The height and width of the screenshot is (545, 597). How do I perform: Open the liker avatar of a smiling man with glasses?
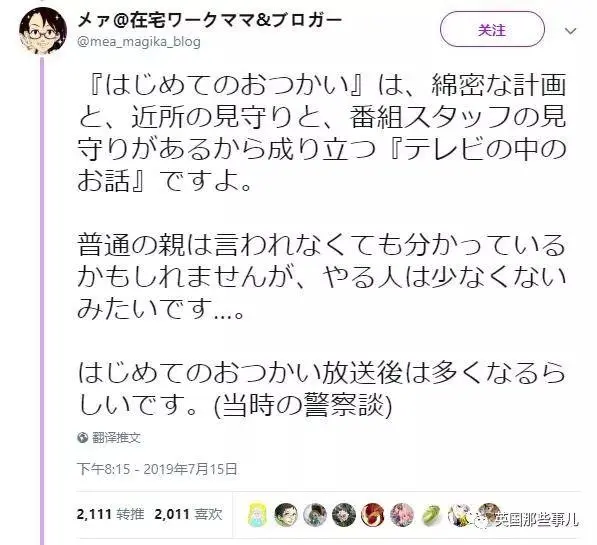(x=286, y=515)
